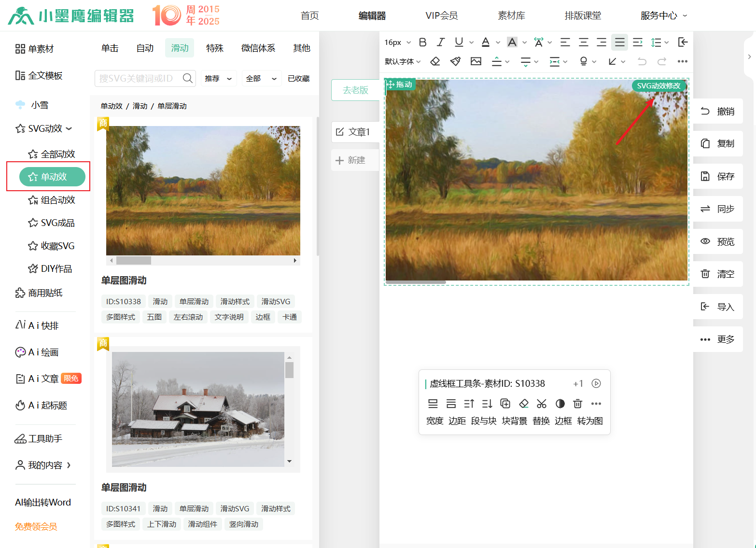Switch to the 特殊 tab
This screenshot has height=548, width=756.
[x=214, y=48]
